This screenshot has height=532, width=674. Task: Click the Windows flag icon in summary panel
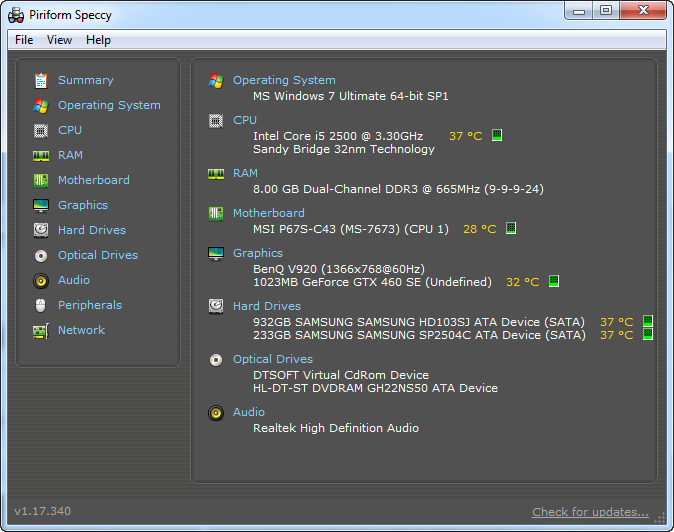[x=216, y=80]
